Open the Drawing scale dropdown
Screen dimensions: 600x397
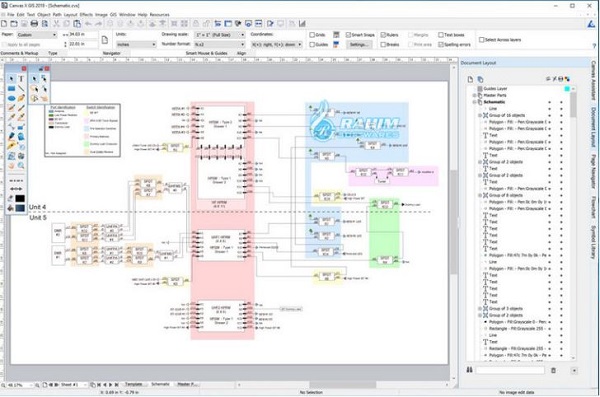point(220,35)
